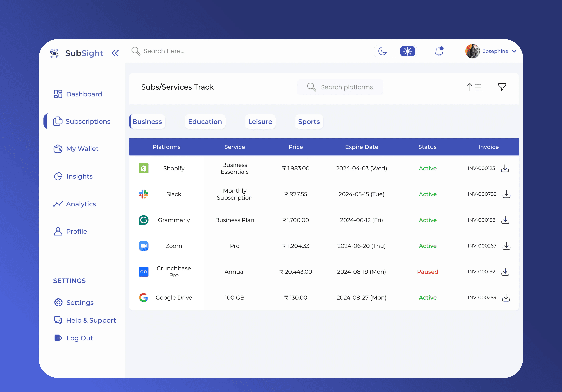
Task: Download the Zoom invoice INV-000267
Action: [506, 246]
